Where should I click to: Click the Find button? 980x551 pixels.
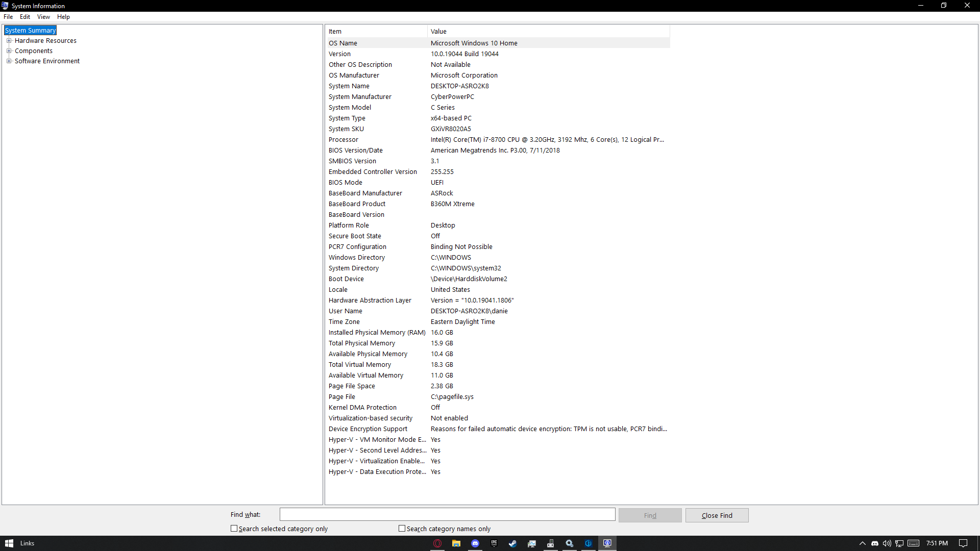click(650, 515)
